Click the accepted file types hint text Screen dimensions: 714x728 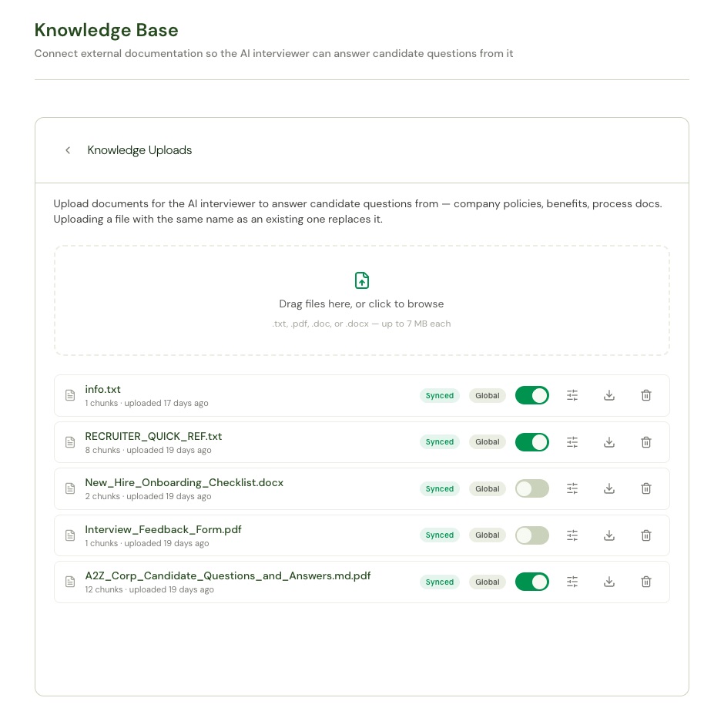[361, 324]
